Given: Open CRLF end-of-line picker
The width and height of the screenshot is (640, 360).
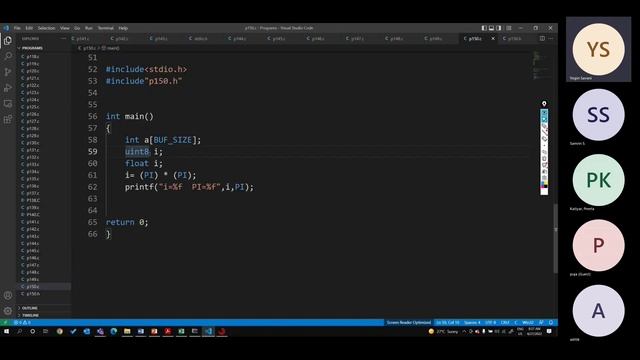Looking at the screenshot, I should click(505, 322).
